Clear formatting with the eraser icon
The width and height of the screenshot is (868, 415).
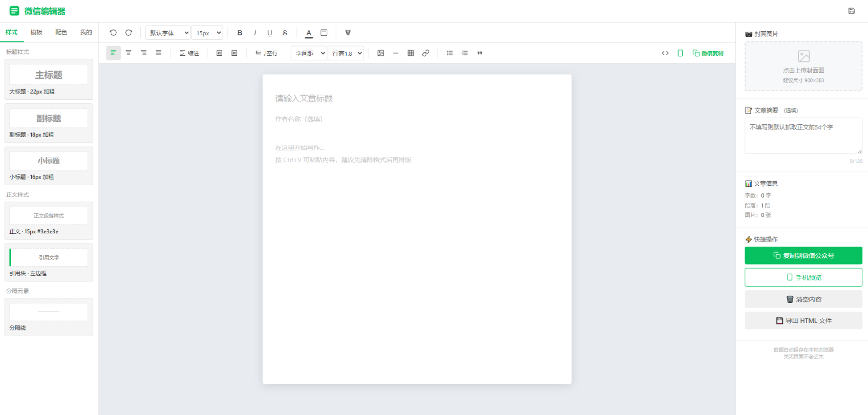348,33
